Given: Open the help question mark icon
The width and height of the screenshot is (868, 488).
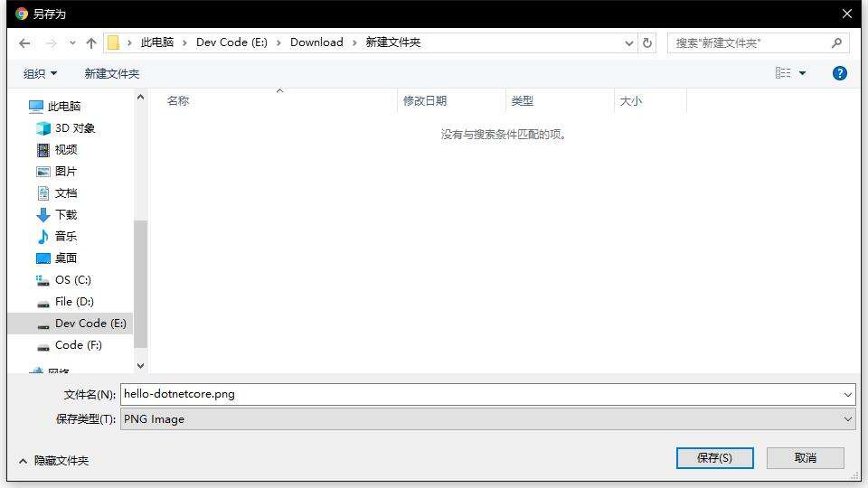Looking at the screenshot, I should pos(839,73).
